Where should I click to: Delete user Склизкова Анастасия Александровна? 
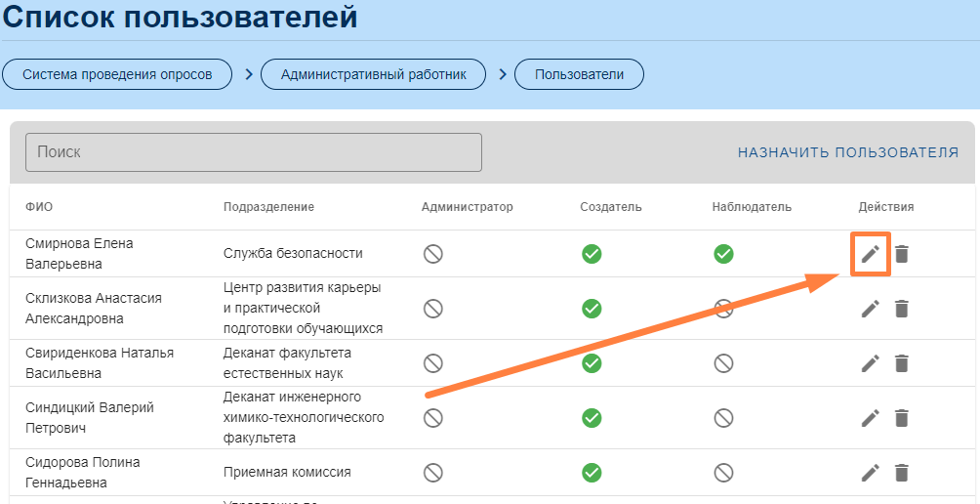pos(902,309)
